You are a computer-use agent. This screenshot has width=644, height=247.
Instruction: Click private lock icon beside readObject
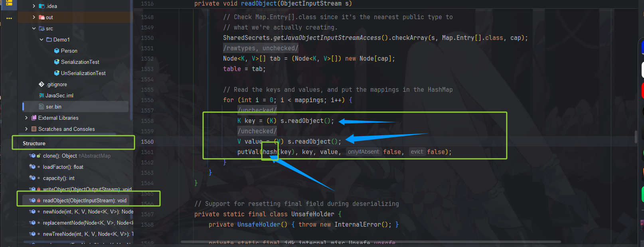[x=39, y=200]
